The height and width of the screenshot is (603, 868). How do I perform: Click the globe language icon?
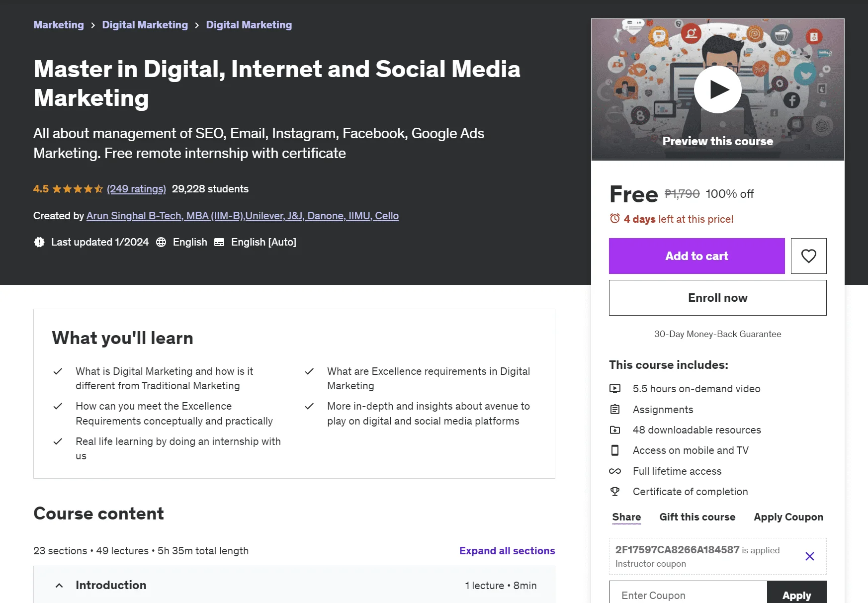161,242
